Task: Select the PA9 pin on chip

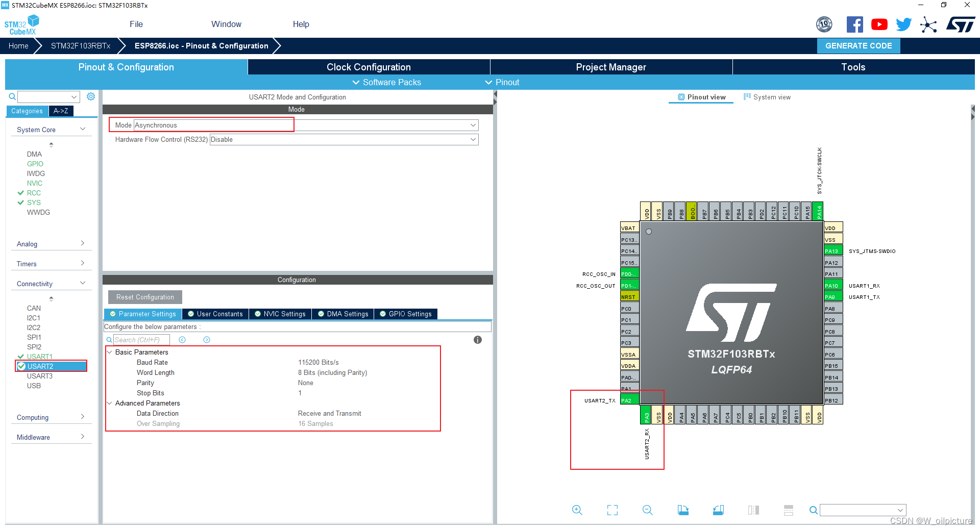Action: pyautogui.click(x=834, y=297)
